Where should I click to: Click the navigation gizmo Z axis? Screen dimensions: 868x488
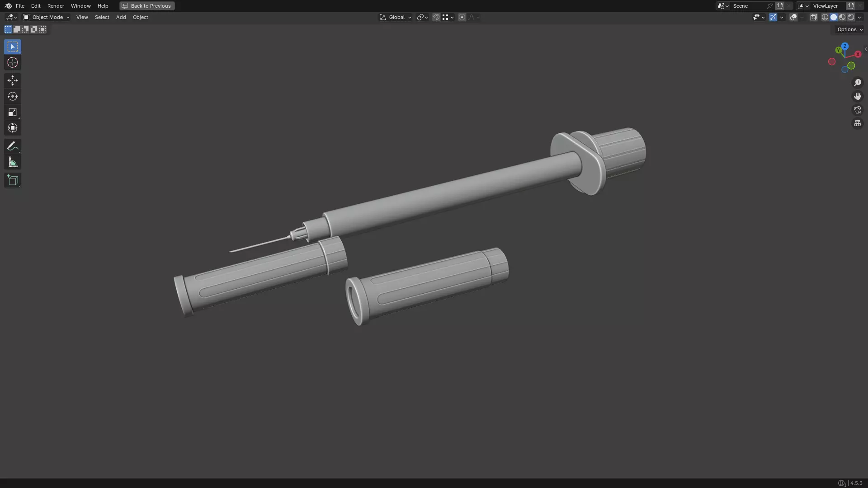click(845, 46)
